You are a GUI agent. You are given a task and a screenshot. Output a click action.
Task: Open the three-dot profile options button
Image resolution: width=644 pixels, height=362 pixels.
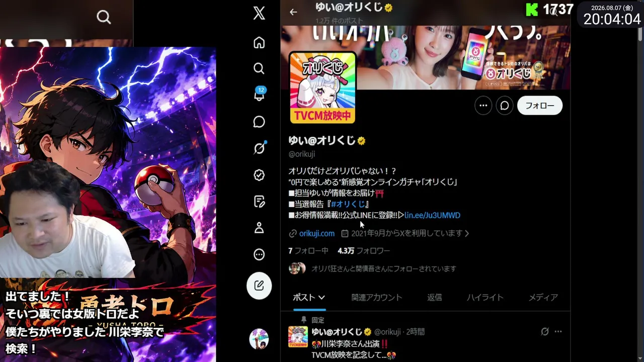point(483,106)
